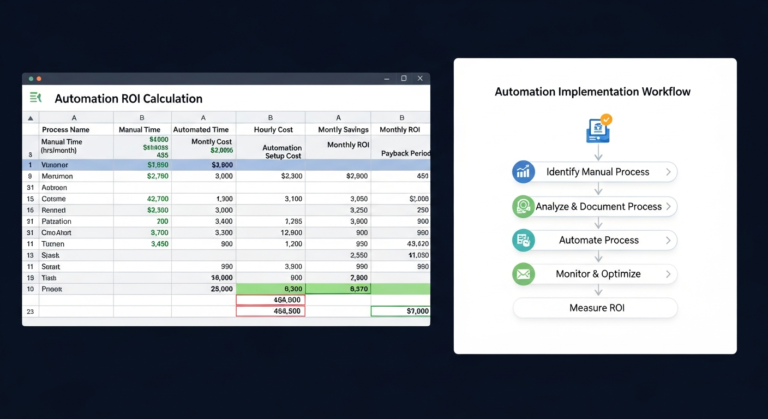This screenshot has height=419, width=768.
Task: Close the spreadsheet window
Action: coord(420,78)
